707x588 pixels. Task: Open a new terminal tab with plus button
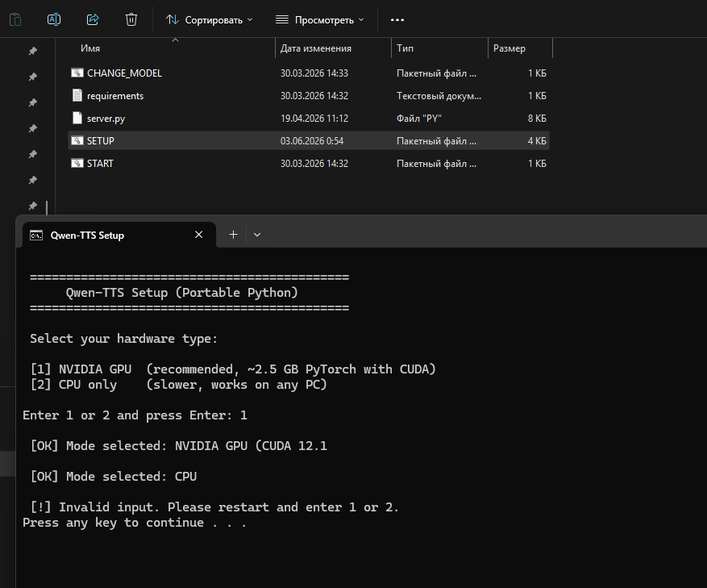click(x=233, y=235)
